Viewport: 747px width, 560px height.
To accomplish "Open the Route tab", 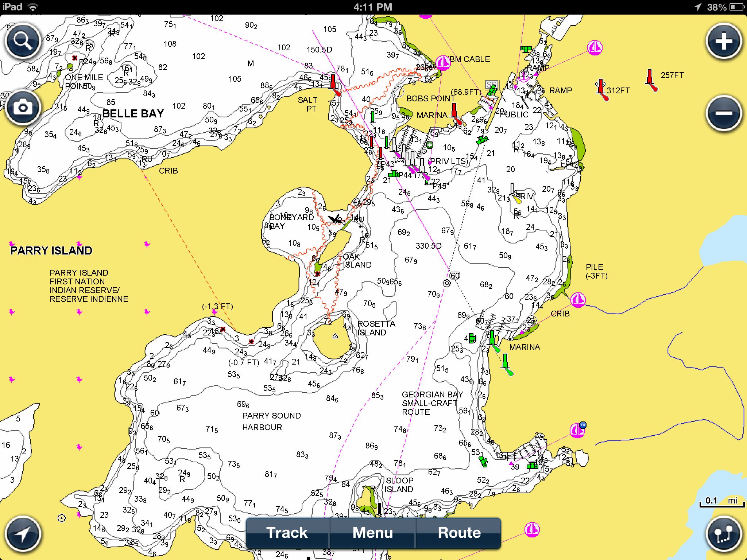I will [459, 533].
